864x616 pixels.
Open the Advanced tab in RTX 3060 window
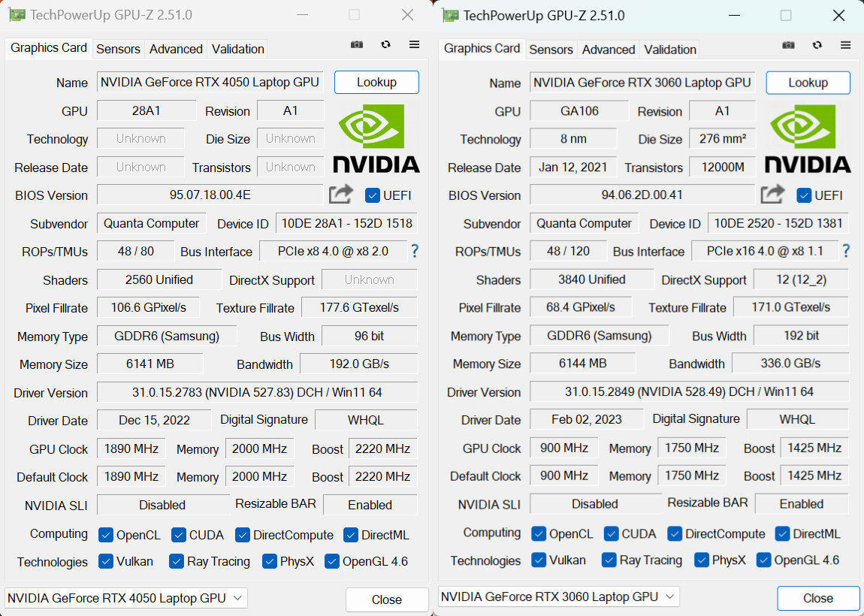point(608,49)
